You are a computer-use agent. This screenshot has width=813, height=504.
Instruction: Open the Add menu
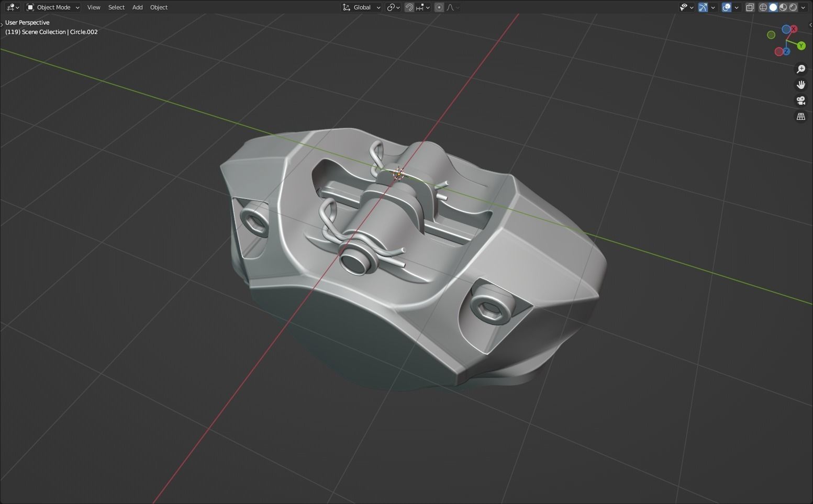tap(137, 7)
